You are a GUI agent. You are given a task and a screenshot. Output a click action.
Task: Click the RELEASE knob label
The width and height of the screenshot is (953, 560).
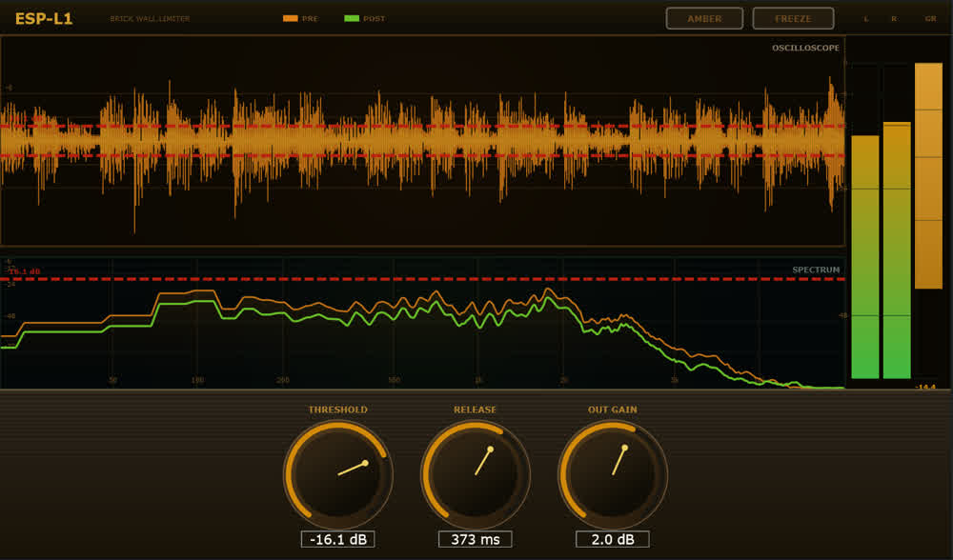tap(476, 410)
